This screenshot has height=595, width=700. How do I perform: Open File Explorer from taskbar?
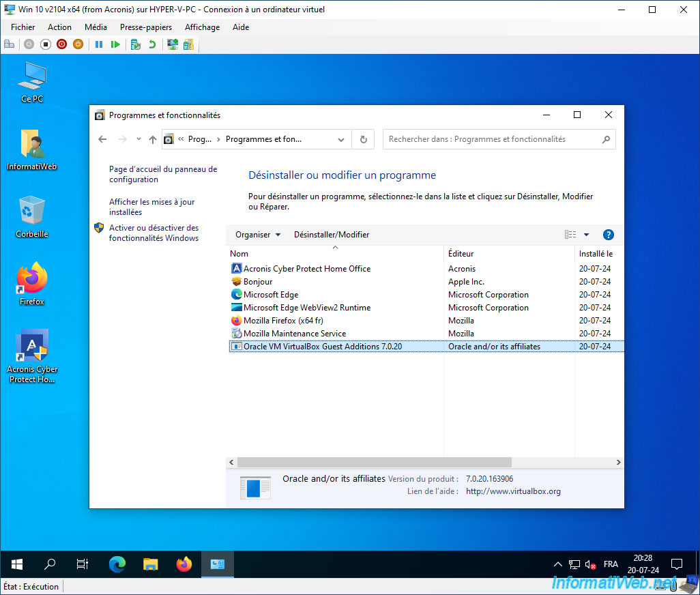click(151, 564)
